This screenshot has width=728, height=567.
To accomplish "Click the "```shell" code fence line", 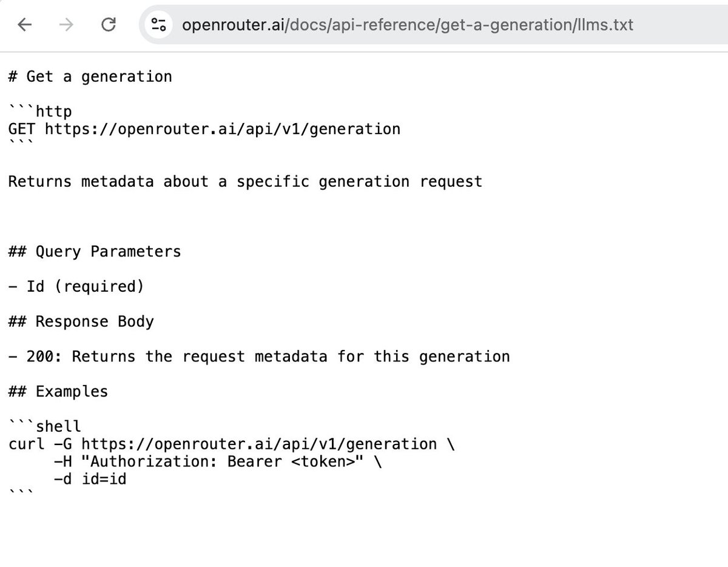I will (x=45, y=426).
